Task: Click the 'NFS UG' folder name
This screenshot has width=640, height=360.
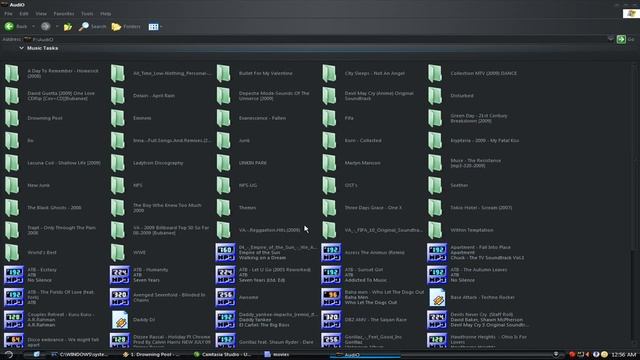Action: pyautogui.click(x=248, y=185)
